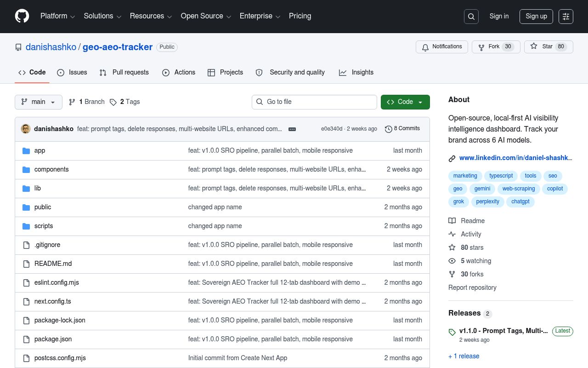Click the Go to file search field
Image resolution: width=588 pixels, height=368 pixels.
[x=314, y=102]
